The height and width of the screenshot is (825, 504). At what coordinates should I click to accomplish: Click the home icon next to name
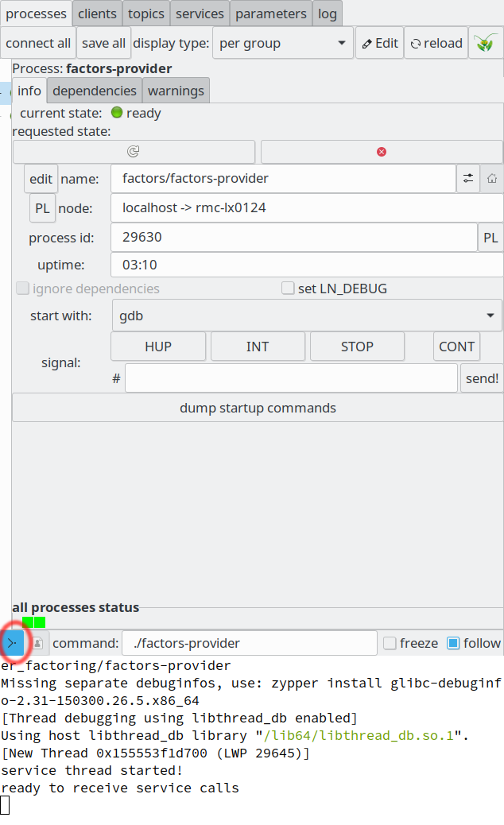(x=492, y=178)
